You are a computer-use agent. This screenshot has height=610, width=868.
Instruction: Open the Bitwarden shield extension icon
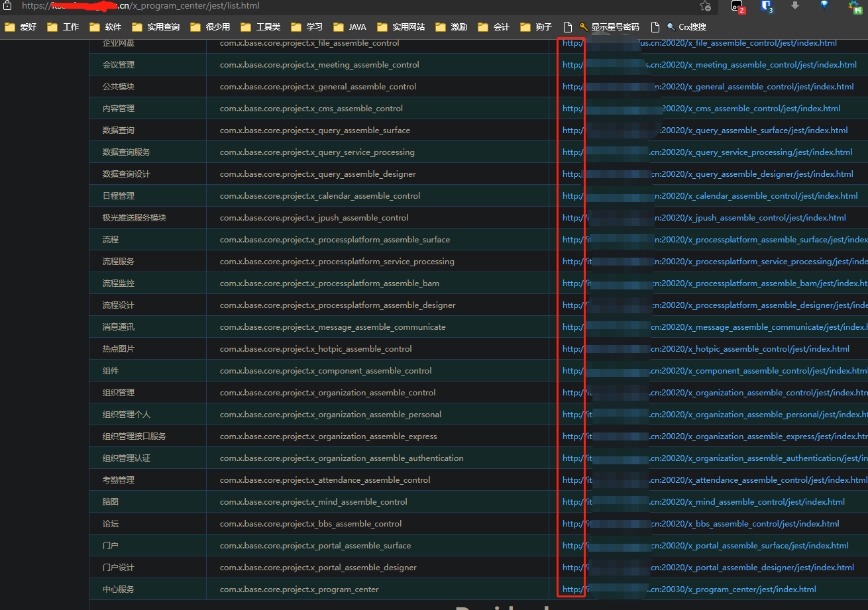click(x=766, y=7)
